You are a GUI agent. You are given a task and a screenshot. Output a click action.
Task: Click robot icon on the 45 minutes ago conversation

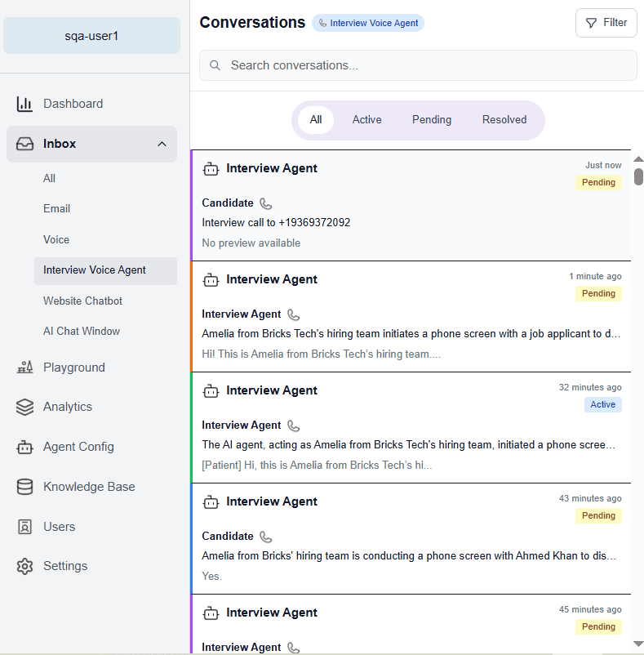click(x=211, y=613)
